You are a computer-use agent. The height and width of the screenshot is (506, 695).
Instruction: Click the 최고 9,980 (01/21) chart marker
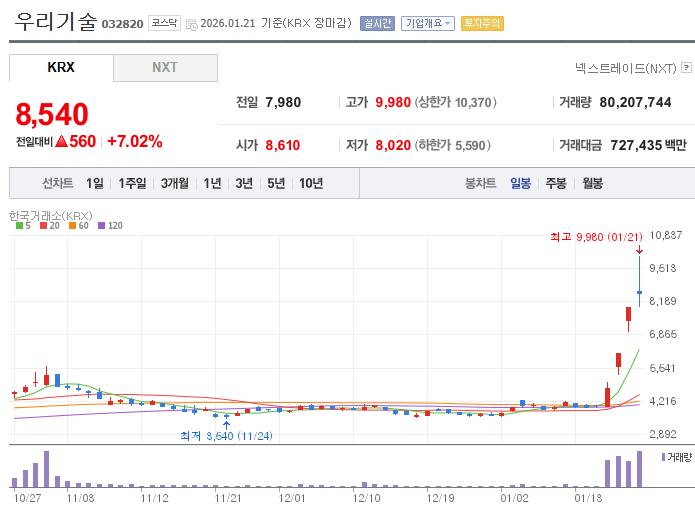pyautogui.click(x=597, y=237)
